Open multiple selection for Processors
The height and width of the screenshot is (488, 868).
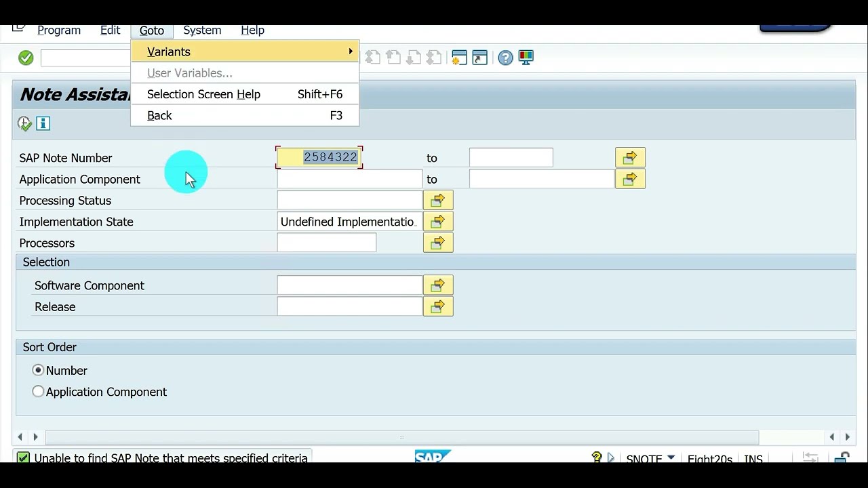[x=438, y=243]
